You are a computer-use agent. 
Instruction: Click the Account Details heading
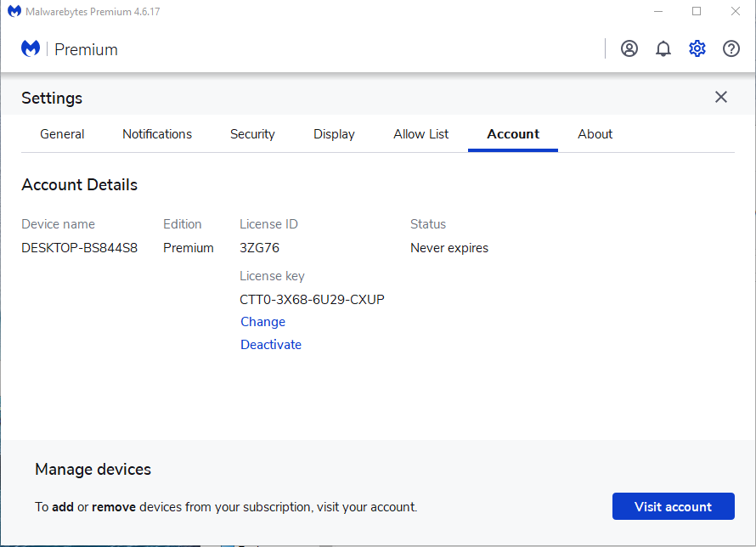tap(80, 184)
